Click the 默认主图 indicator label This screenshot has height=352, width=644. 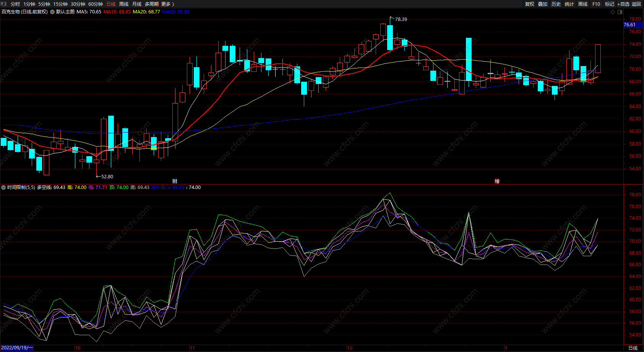pyautogui.click(x=65, y=12)
